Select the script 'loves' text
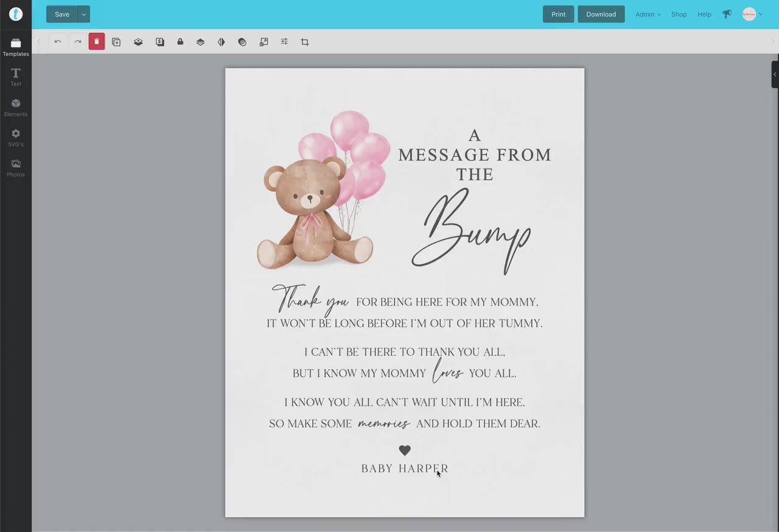Image resolution: width=779 pixels, height=532 pixels. point(448,370)
